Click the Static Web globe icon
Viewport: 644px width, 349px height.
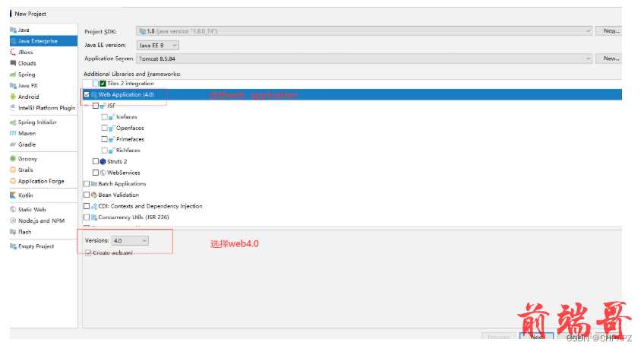click(x=13, y=210)
